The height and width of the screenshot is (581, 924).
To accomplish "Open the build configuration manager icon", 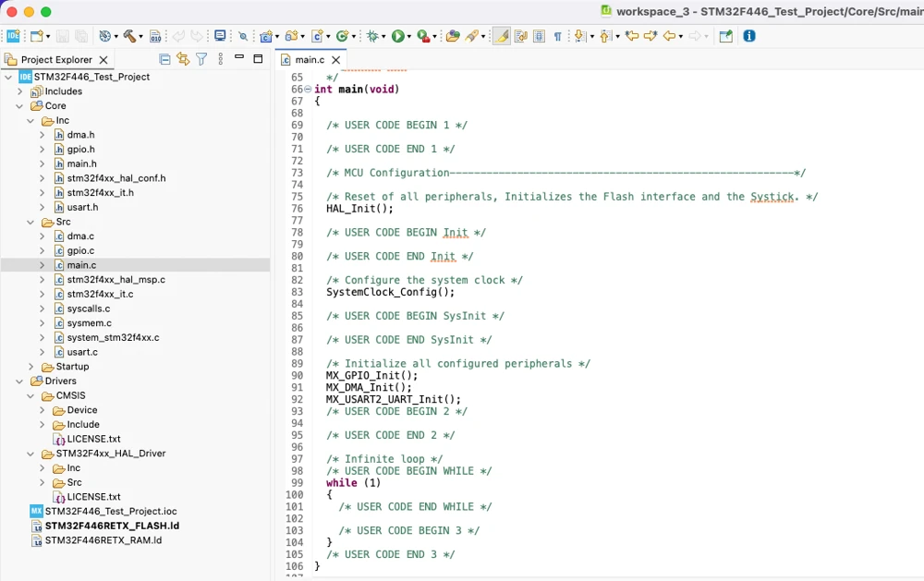I will [x=105, y=36].
